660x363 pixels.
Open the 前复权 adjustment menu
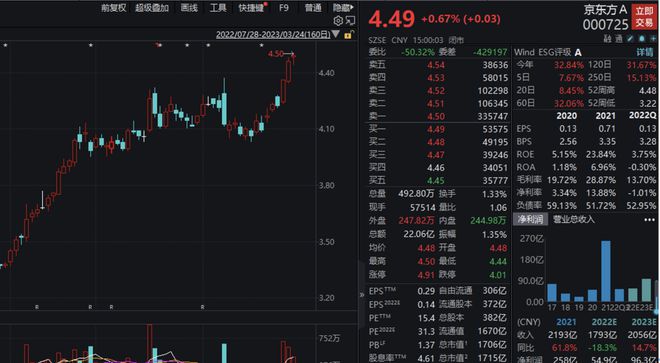(x=113, y=8)
